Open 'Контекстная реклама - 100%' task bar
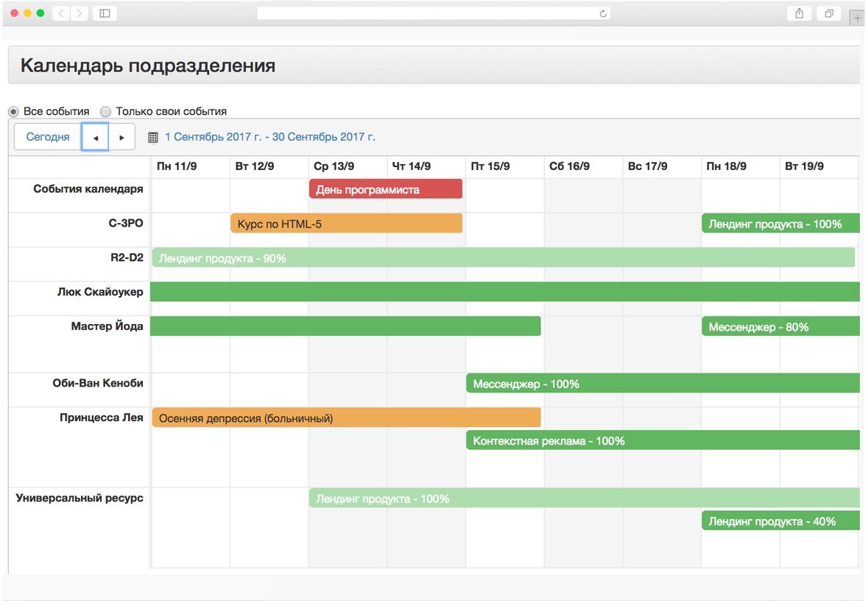Image resolution: width=868 pixels, height=606 pixels. (663, 440)
